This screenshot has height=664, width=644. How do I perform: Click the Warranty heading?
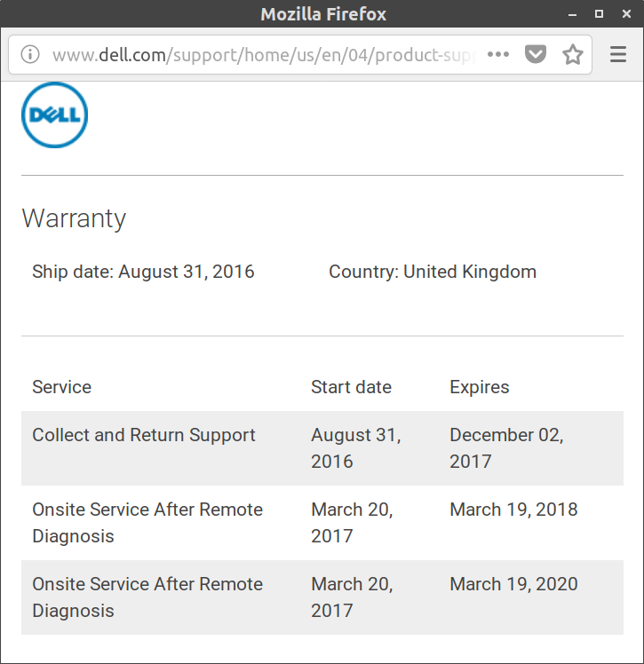pos(74,218)
